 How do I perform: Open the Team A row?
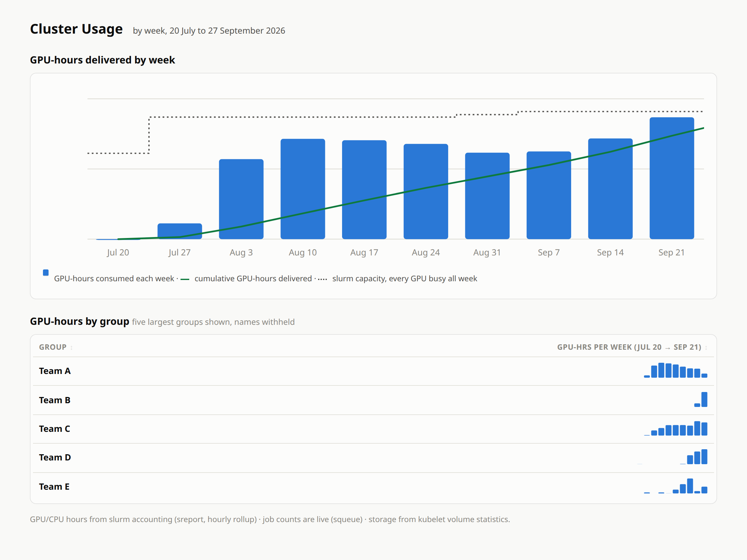tap(373, 371)
